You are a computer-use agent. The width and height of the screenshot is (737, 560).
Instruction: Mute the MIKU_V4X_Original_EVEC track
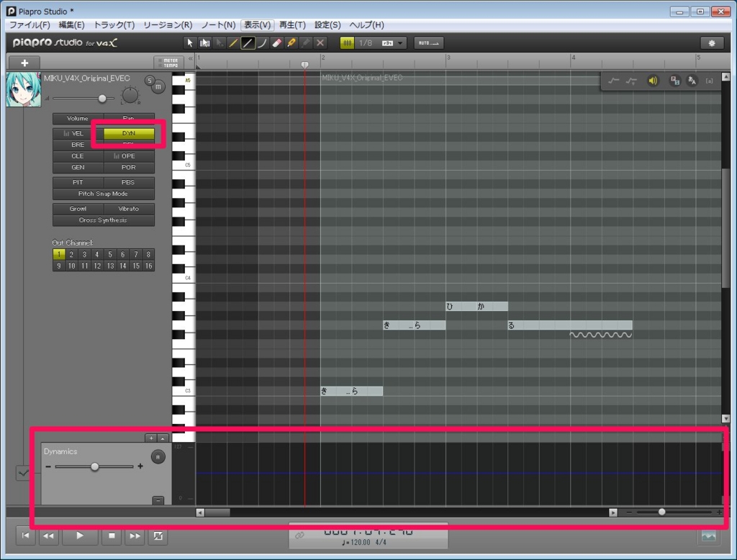[x=158, y=86]
